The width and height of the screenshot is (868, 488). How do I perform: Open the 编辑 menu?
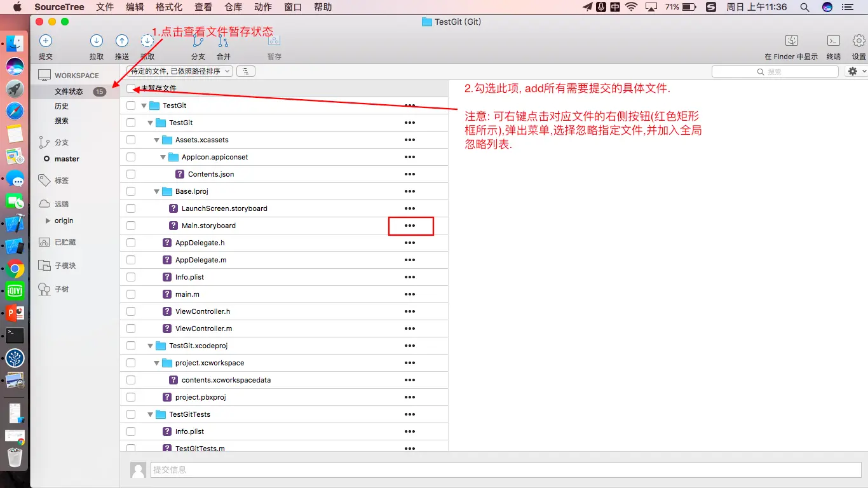(135, 7)
